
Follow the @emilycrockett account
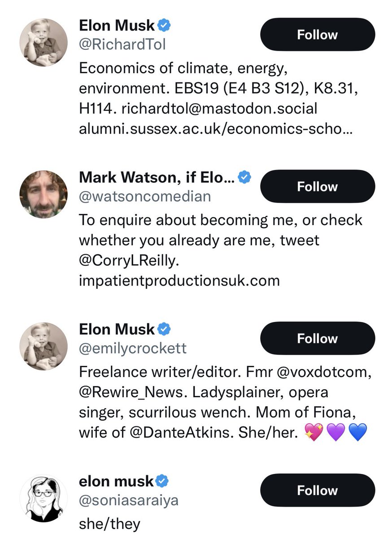click(317, 339)
